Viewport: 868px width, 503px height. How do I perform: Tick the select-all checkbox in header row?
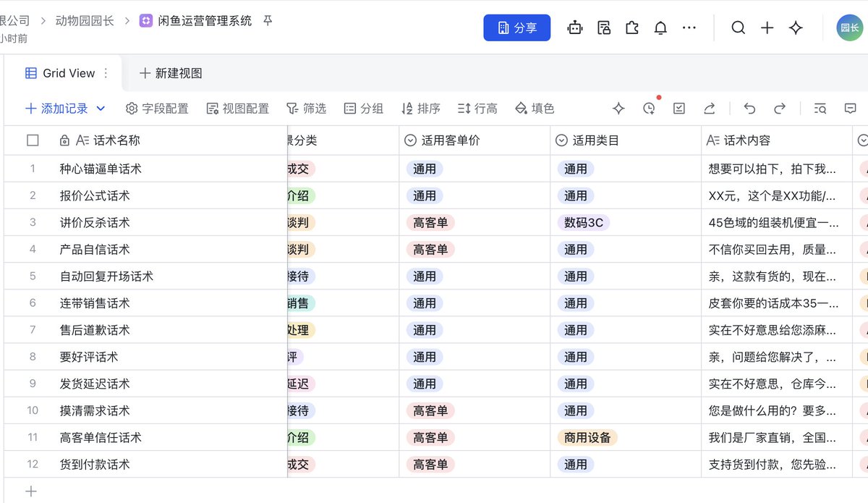point(33,140)
